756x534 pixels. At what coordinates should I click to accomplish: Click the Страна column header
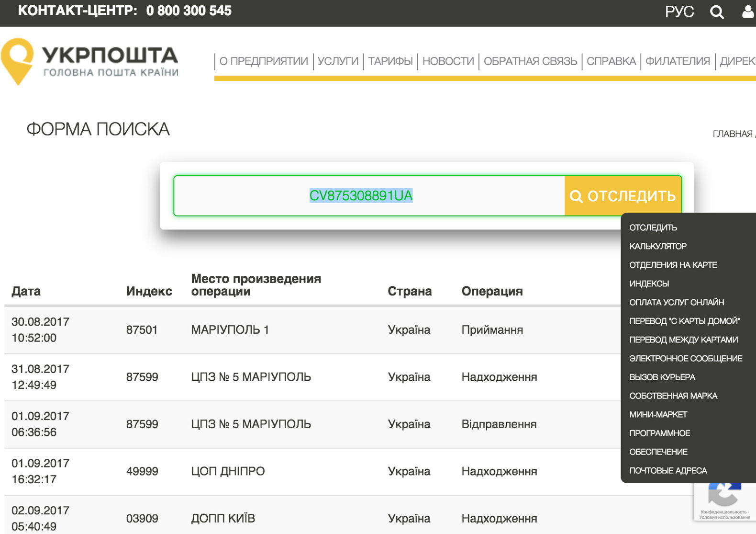coord(410,291)
